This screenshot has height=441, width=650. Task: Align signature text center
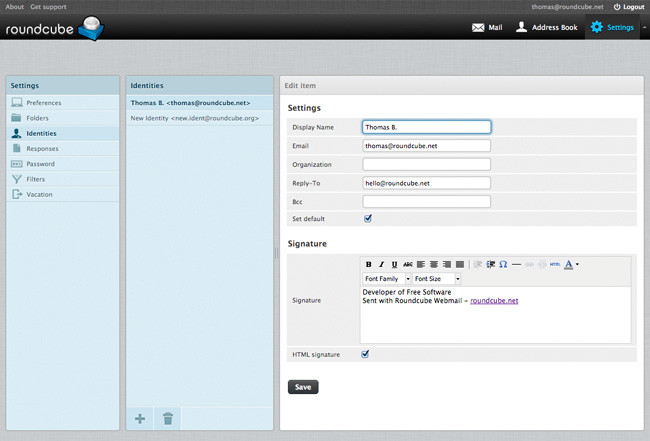(x=434, y=264)
